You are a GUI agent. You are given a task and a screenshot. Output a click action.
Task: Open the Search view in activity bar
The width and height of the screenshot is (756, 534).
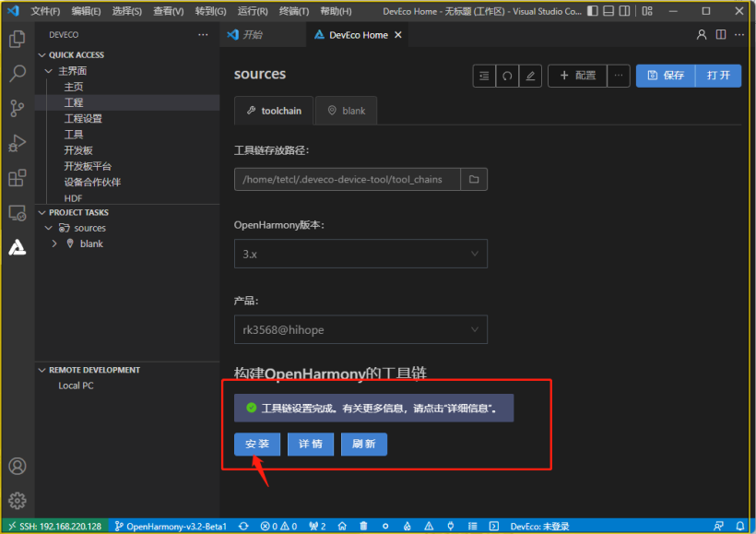[x=17, y=74]
